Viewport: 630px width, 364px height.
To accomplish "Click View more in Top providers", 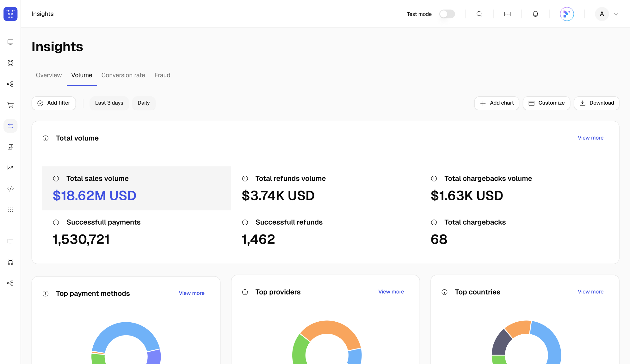I will (391, 292).
